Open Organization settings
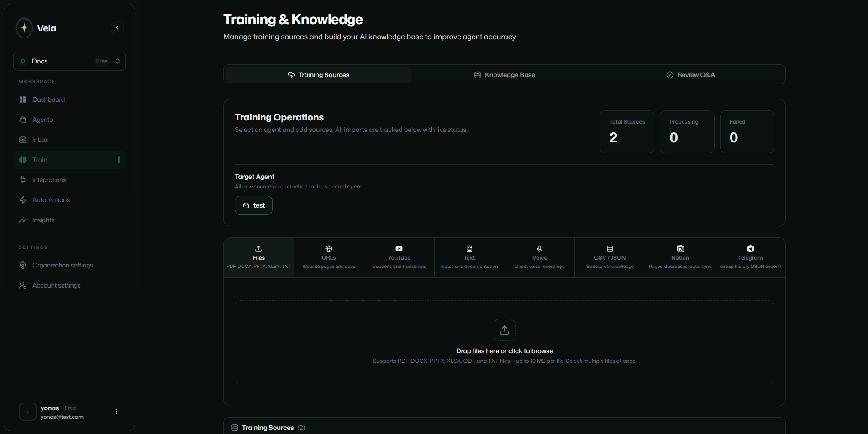 click(69, 265)
